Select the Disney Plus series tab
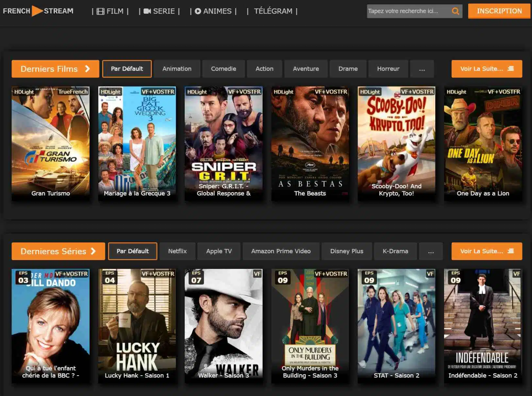Image resolution: width=532 pixels, height=396 pixels. pos(347,251)
